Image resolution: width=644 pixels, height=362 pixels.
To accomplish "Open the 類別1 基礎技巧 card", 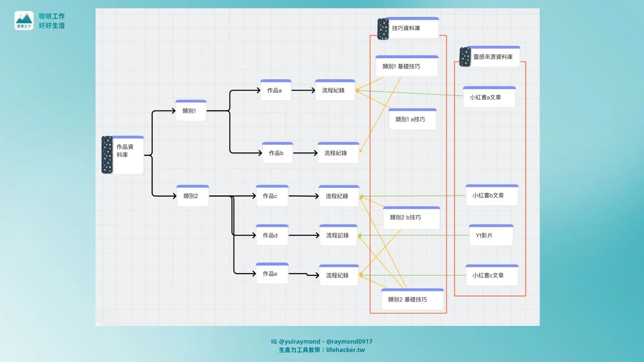I will click(407, 67).
